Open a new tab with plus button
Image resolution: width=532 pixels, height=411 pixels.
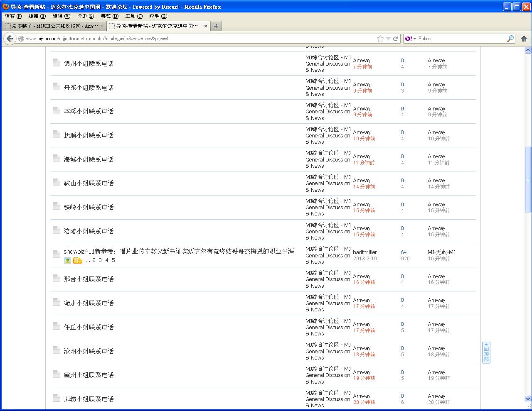click(216, 26)
